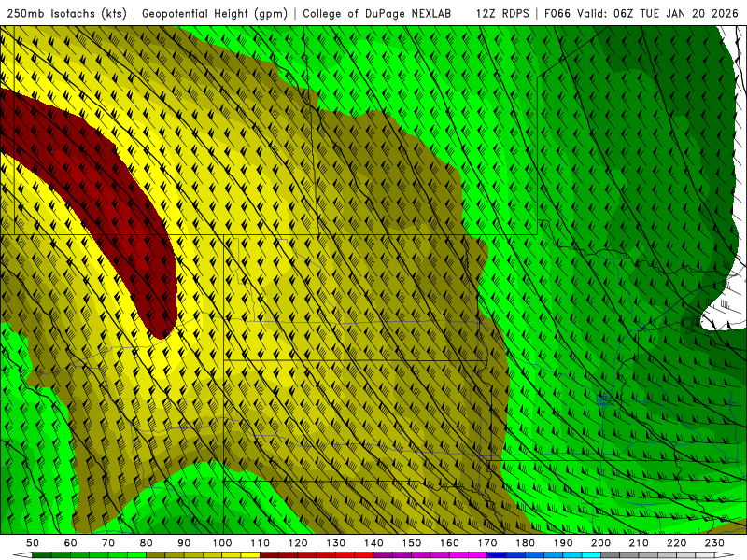Click the 160 value on the color scale
The height and width of the screenshot is (560, 747).
pos(450,543)
